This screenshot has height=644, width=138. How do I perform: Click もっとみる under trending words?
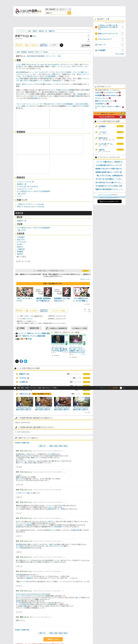pos(120,54)
